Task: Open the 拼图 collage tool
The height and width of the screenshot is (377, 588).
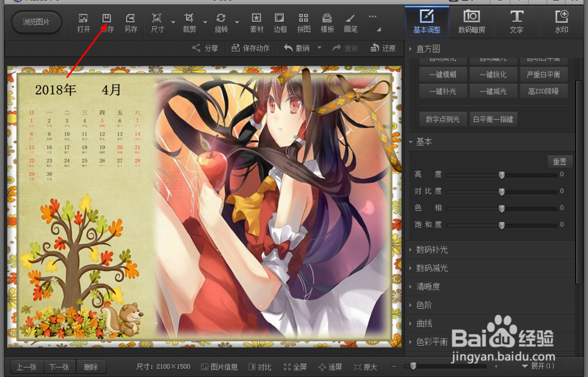Action: pyautogui.click(x=303, y=23)
